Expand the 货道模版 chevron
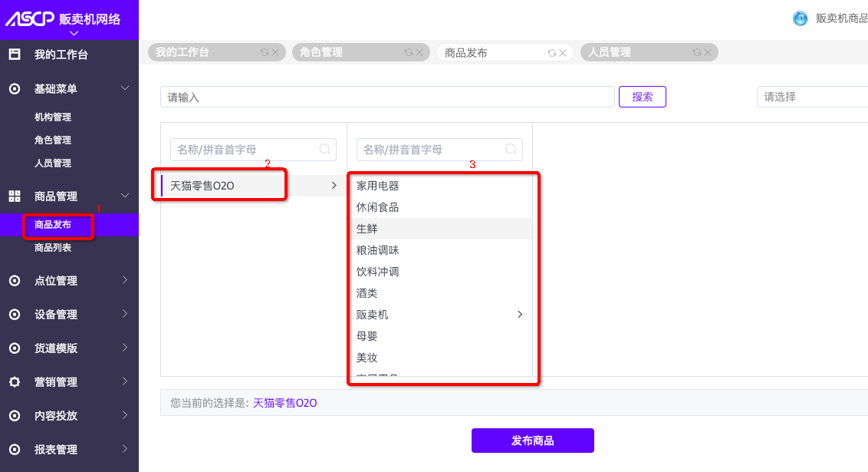 [x=125, y=348]
